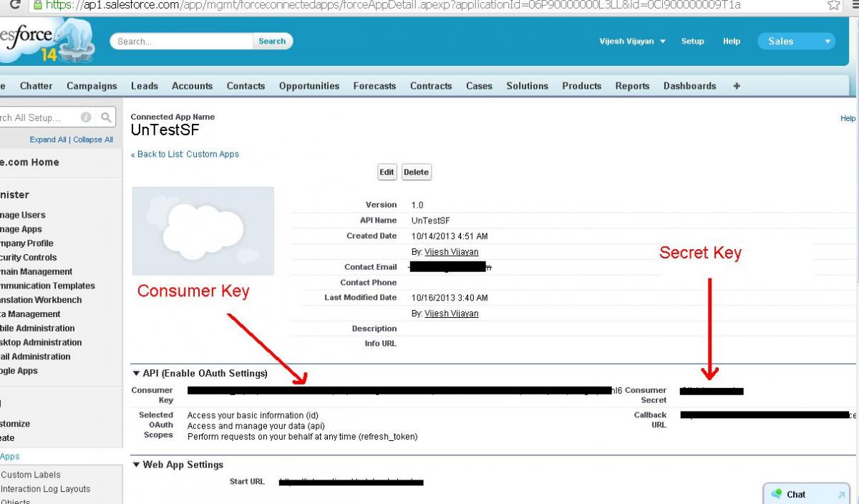This screenshot has height=504, width=859.
Task: Click the Created Date value 10/14/2013 4:51 AM
Action: click(x=450, y=236)
